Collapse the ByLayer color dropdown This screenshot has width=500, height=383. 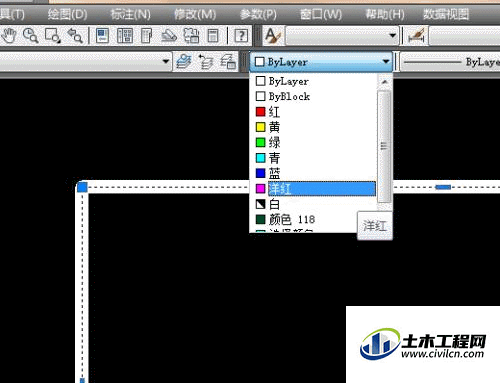pyautogui.click(x=386, y=61)
